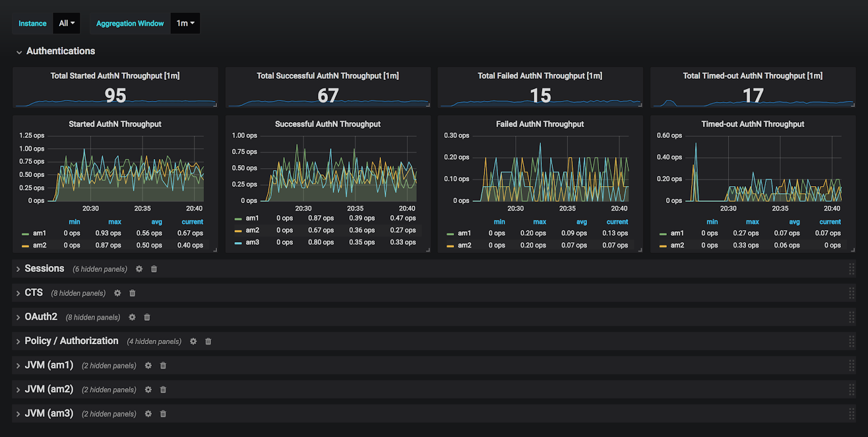868x437 pixels.
Task: Open the Instance dropdown set to All
Action: pos(67,23)
